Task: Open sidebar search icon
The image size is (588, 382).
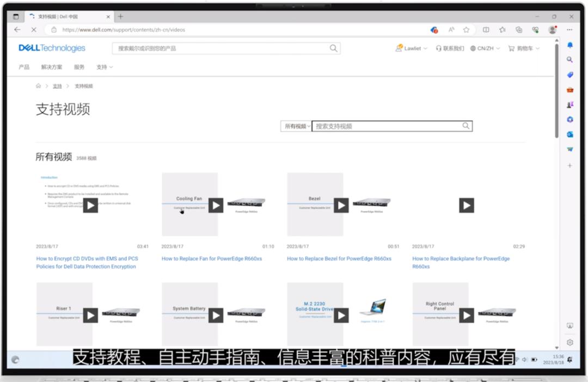Action: click(x=570, y=60)
